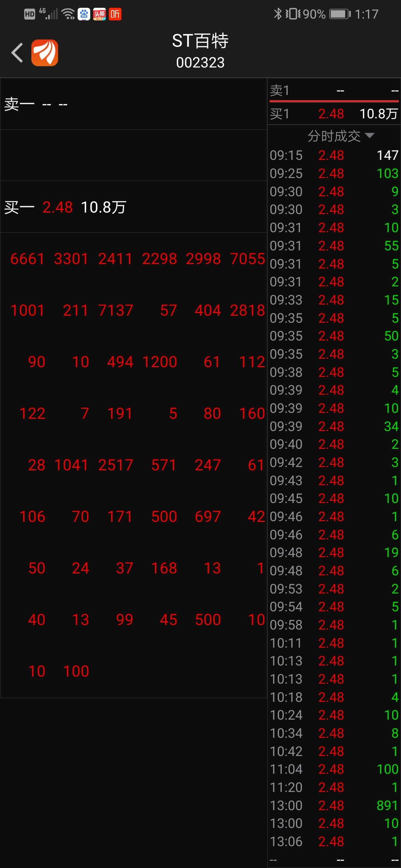Select the 09:42 trade row
The width and height of the screenshot is (401, 868).
(x=334, y=462)
